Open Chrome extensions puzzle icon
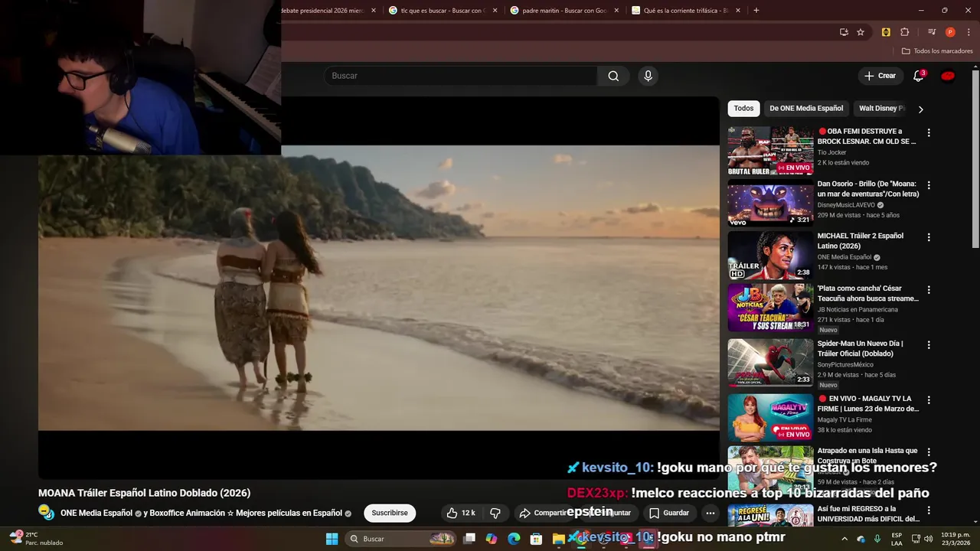980x551 pixels. [905, 32]
